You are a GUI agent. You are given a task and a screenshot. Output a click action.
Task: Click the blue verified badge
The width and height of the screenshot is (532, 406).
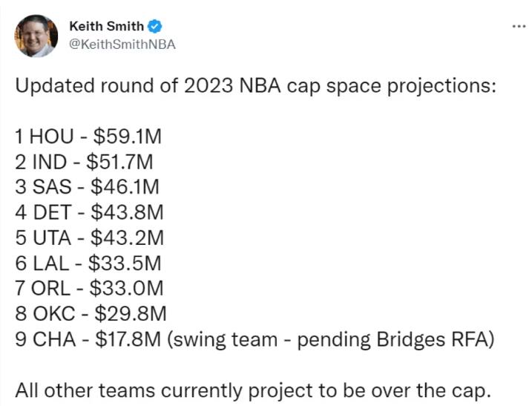[154, 26]
